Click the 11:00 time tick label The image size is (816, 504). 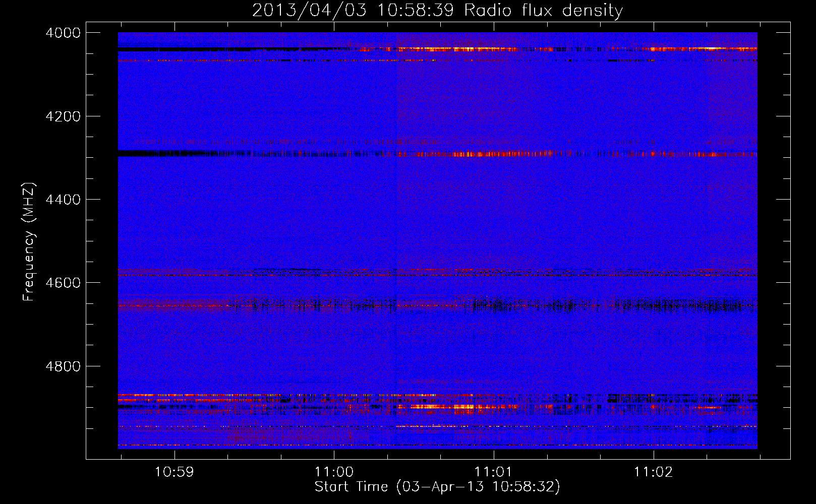coord(334,472)
